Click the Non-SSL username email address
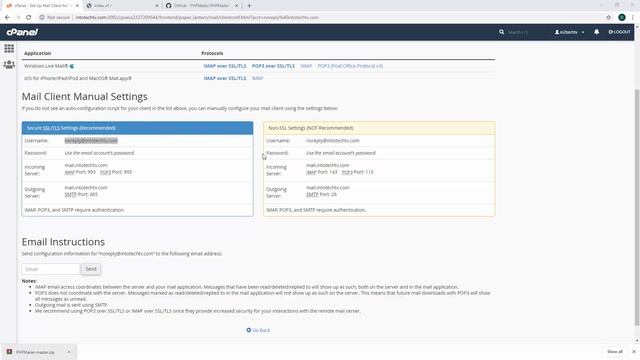The height and width of the screenshot is (360, 640). [x=333, y=140]
